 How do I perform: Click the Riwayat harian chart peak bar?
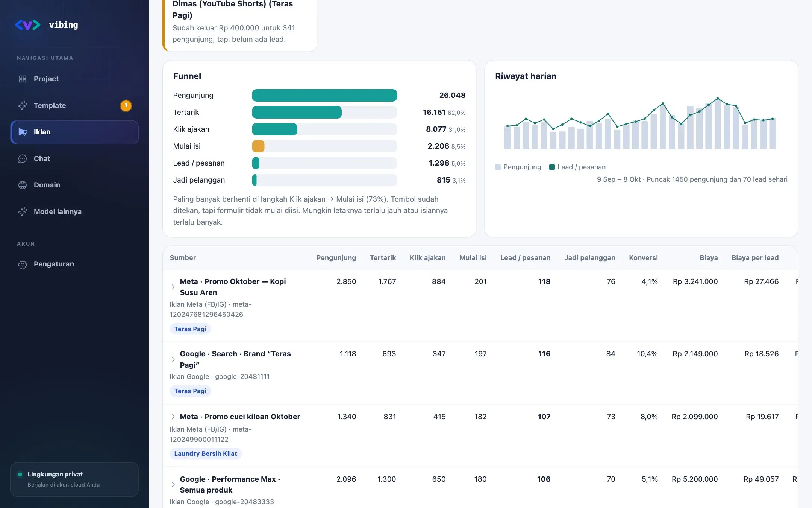click(718, 124)
